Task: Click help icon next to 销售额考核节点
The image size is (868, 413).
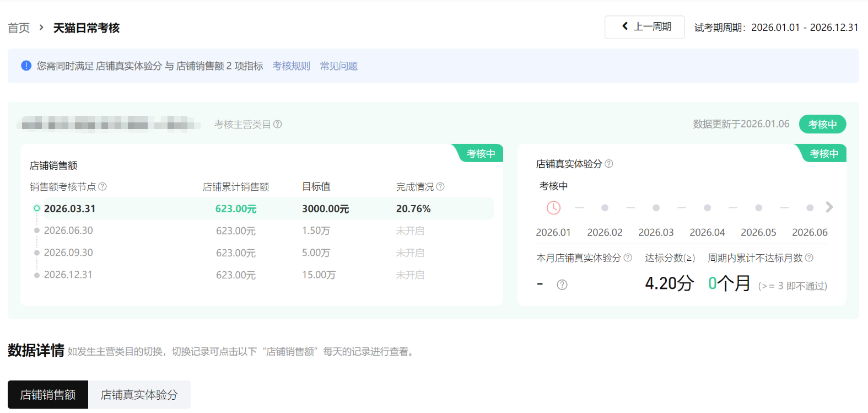Action: 103,187
